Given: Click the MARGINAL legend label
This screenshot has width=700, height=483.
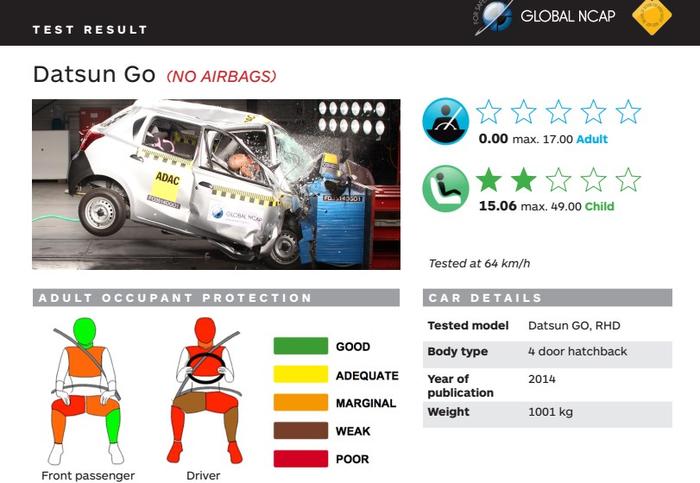Looking at the screenshot, I should pos(366,404).
